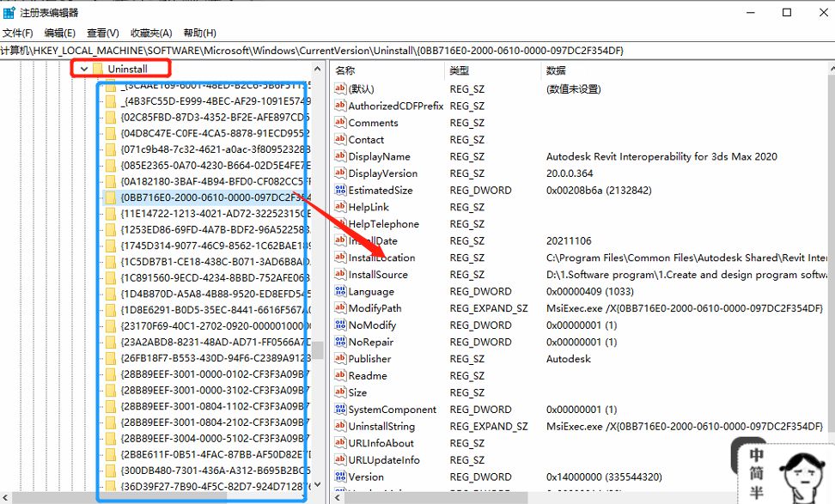Open the 查看(V) menu
Screen dimensions: 835x504
click(x=103, y=33)
